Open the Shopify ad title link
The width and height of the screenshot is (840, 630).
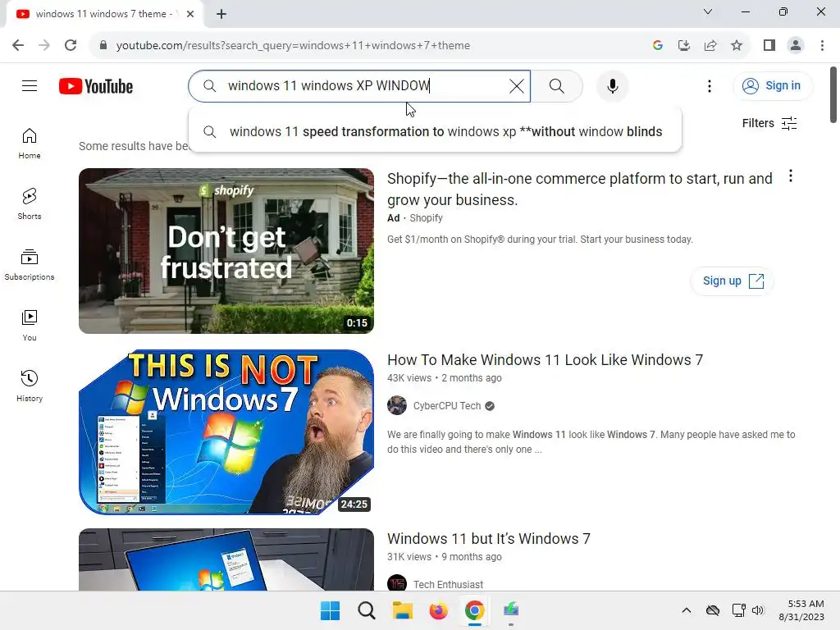tap(580, 189)
